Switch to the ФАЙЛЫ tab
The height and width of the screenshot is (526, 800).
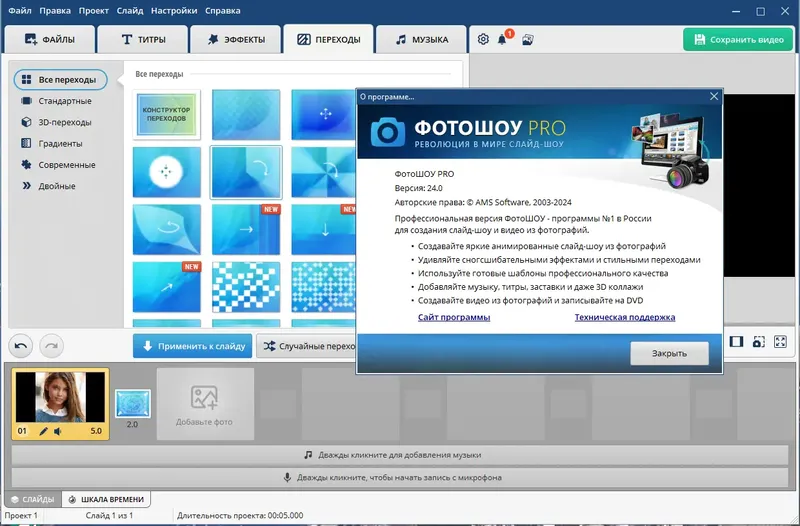coord(49,39)
